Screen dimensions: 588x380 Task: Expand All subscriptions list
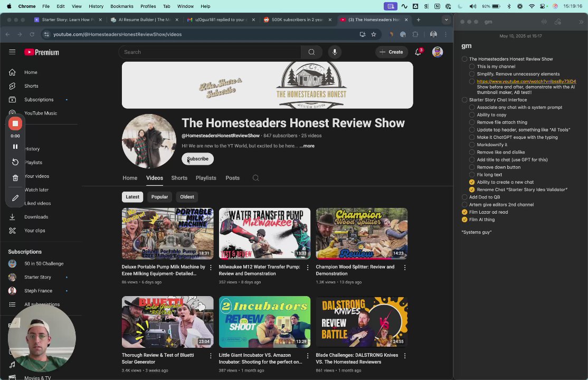42,304
